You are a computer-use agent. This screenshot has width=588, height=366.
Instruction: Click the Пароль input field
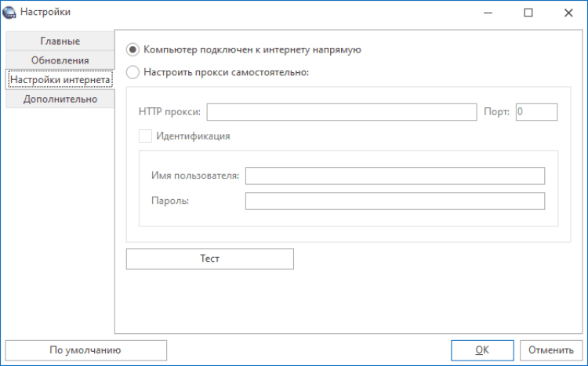pos(394,201)
